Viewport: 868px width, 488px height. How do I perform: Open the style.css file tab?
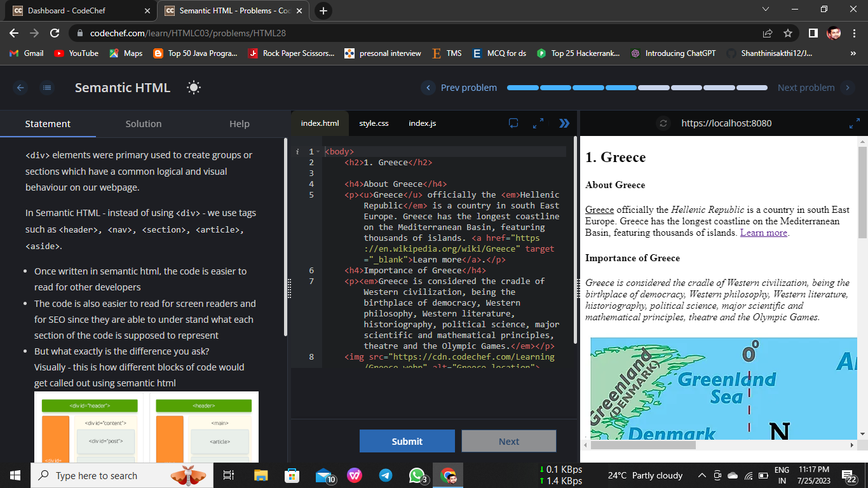coord(374,123)
